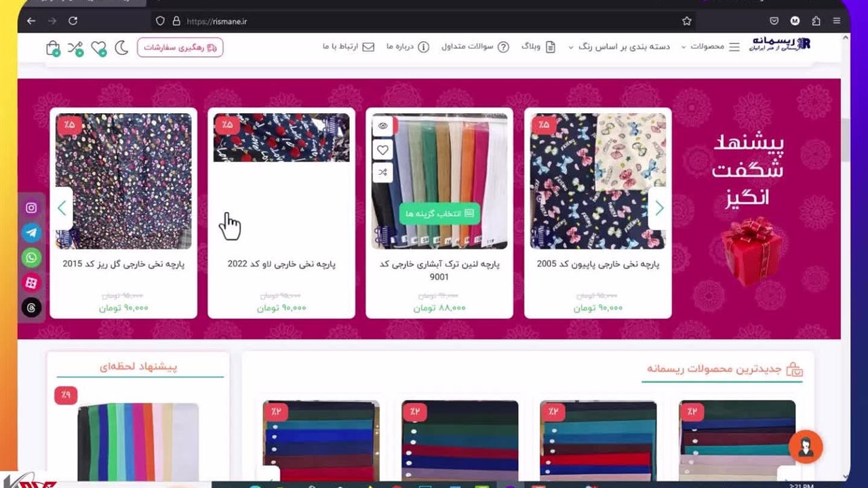Click the orange support chat avatar

coord(806,447)
